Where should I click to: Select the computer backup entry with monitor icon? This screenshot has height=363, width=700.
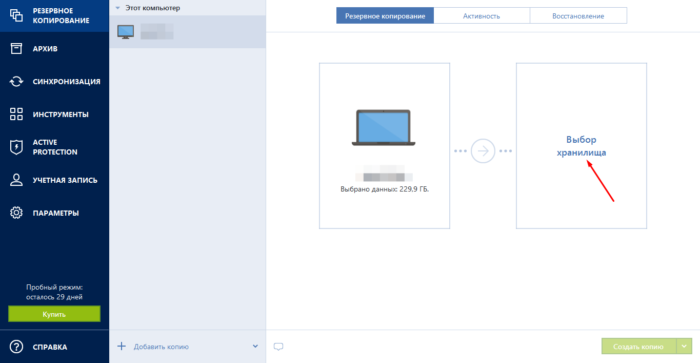click(188, 32)
